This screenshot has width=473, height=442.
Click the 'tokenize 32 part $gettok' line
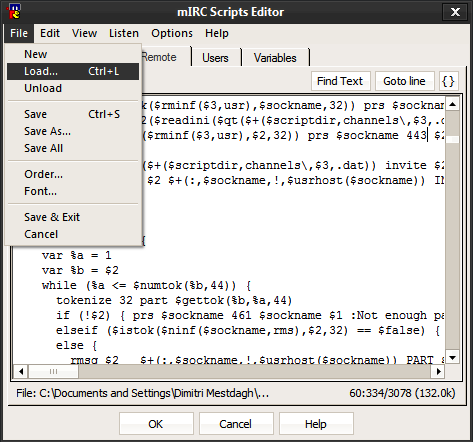[x=174, y=301]
